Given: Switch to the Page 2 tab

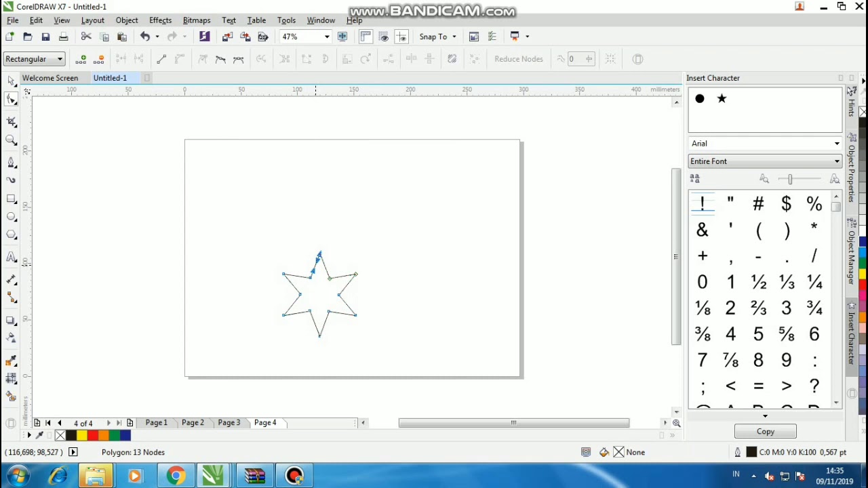Looking at the screenshot, I should pyautogui.click(x=193, y=423).
